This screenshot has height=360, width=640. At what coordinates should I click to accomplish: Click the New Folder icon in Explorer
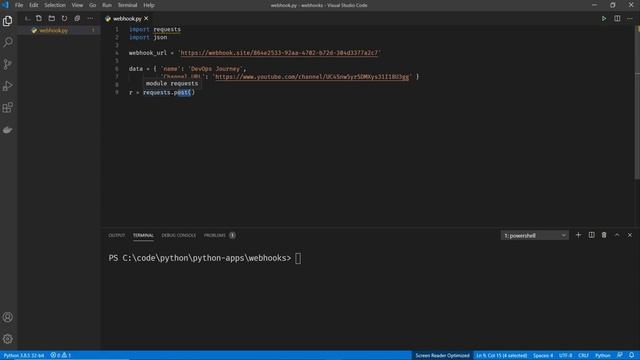(x=51, y=18)
